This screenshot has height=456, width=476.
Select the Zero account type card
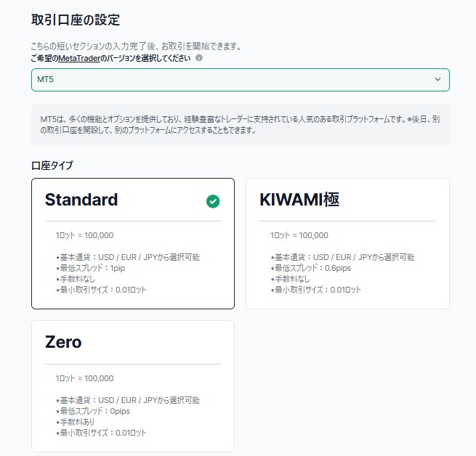point(133,386)
